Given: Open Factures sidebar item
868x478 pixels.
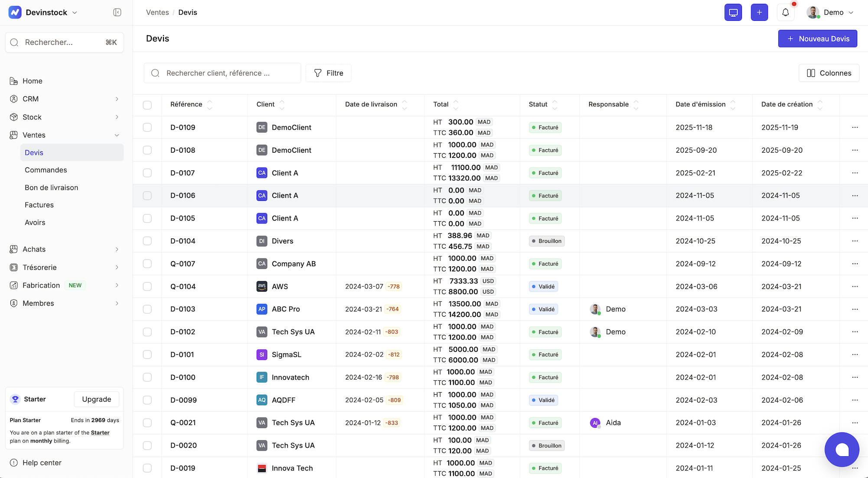Looking at the screenshot, I should [x=39, y=205].
